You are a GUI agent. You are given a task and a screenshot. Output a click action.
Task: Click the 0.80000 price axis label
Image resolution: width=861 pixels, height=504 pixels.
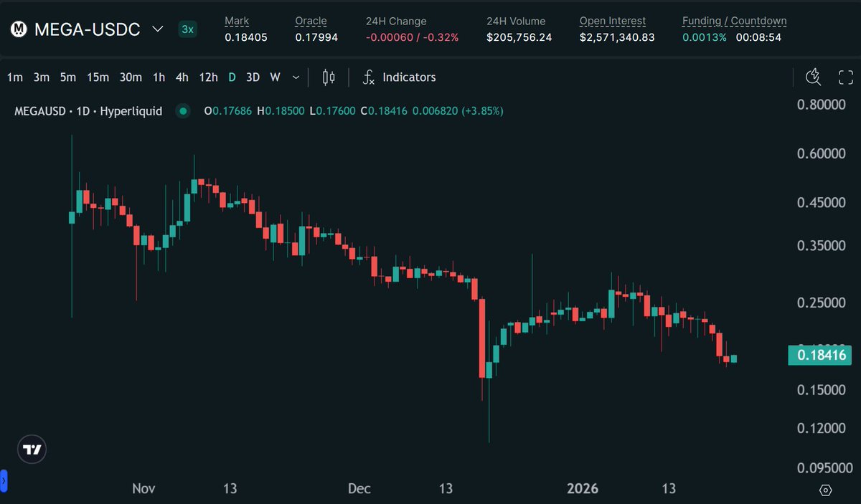point(822,105)
